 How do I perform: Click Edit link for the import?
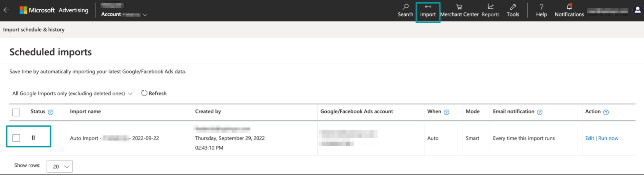tap(589, 138)
